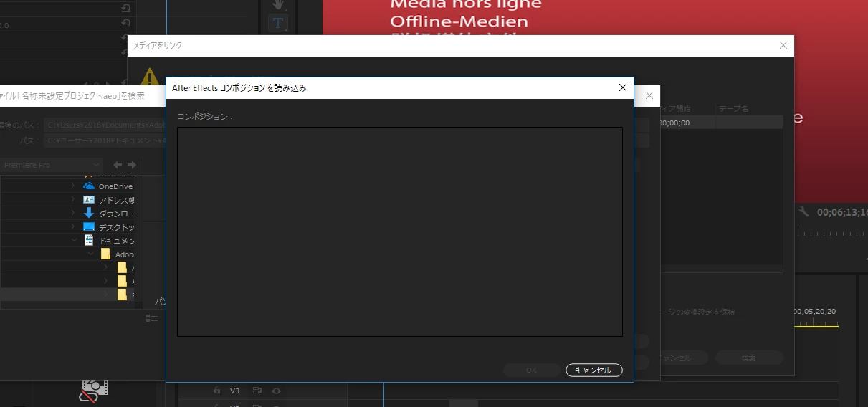Go back in the file search browser

point(118,165)
